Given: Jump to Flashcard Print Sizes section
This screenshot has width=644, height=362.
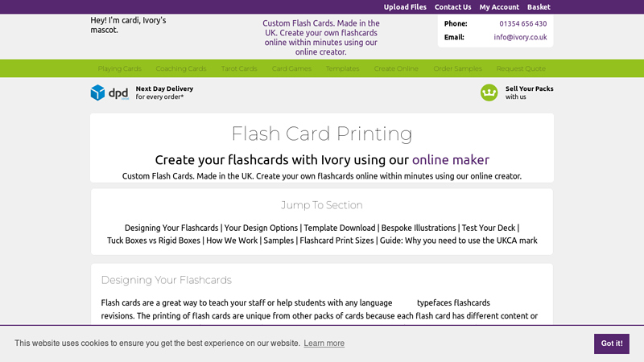Looking at the screenshot, I should click(x=336, y=241).
